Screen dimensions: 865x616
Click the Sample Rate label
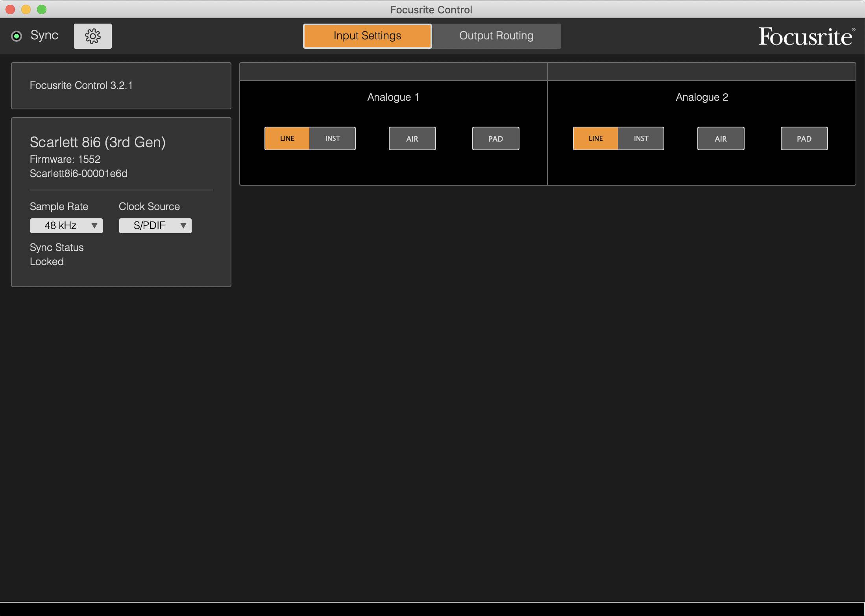point(59,207)
